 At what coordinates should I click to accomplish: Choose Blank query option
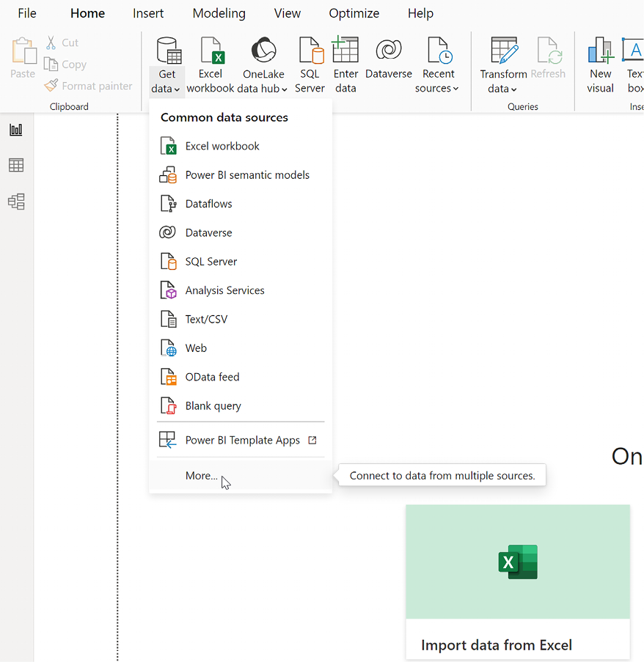(x=241, y=405)
